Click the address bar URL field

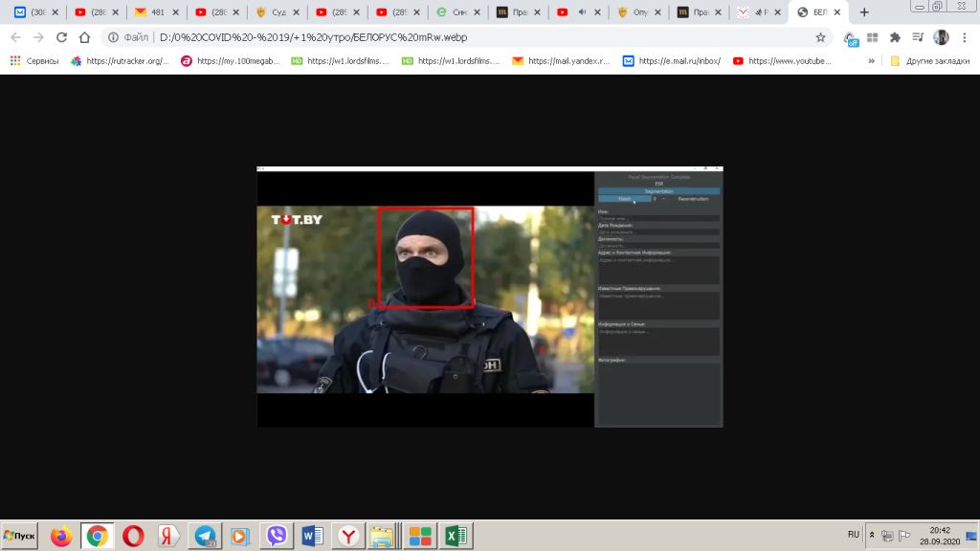479,37
